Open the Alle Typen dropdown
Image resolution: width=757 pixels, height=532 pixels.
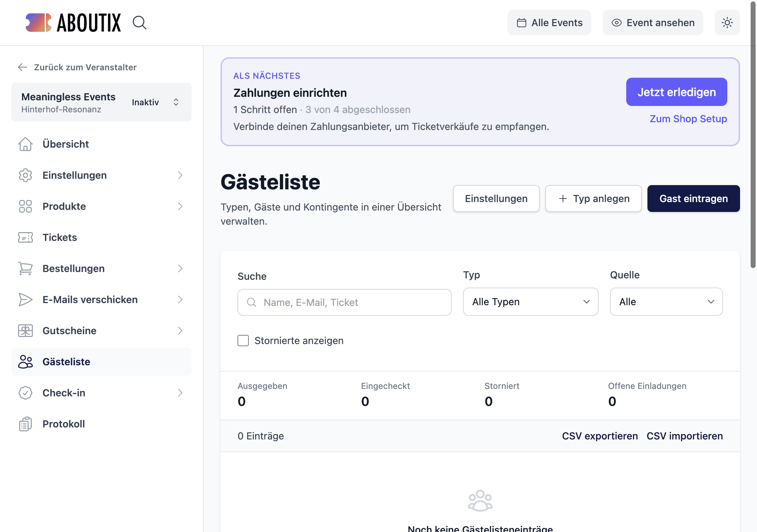click(530, 302)
